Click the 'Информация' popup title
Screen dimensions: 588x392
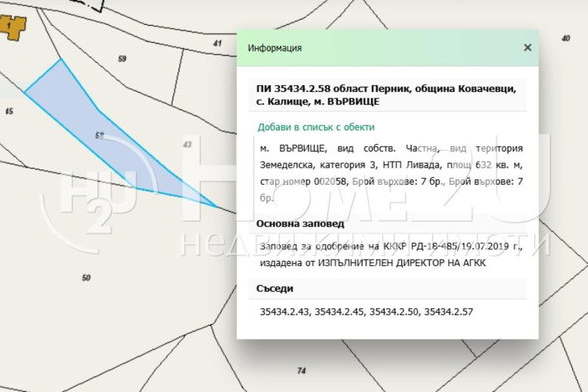[x=274, y=48]
